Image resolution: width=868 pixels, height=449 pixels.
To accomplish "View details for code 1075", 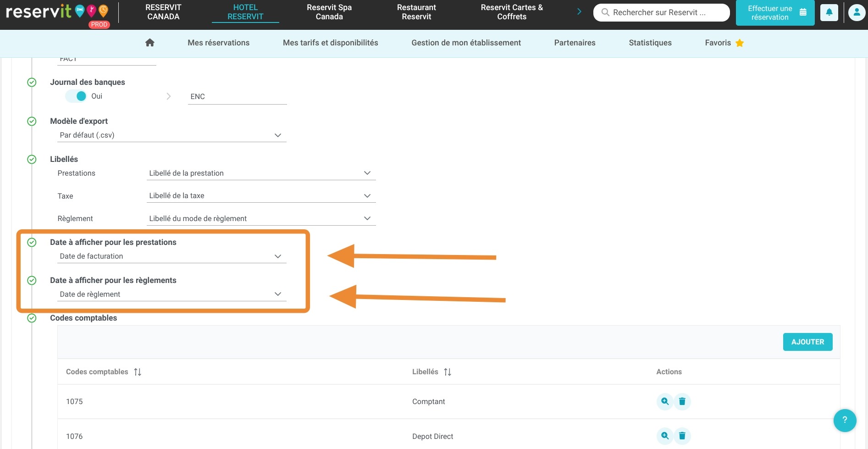I will click(664, 401).
